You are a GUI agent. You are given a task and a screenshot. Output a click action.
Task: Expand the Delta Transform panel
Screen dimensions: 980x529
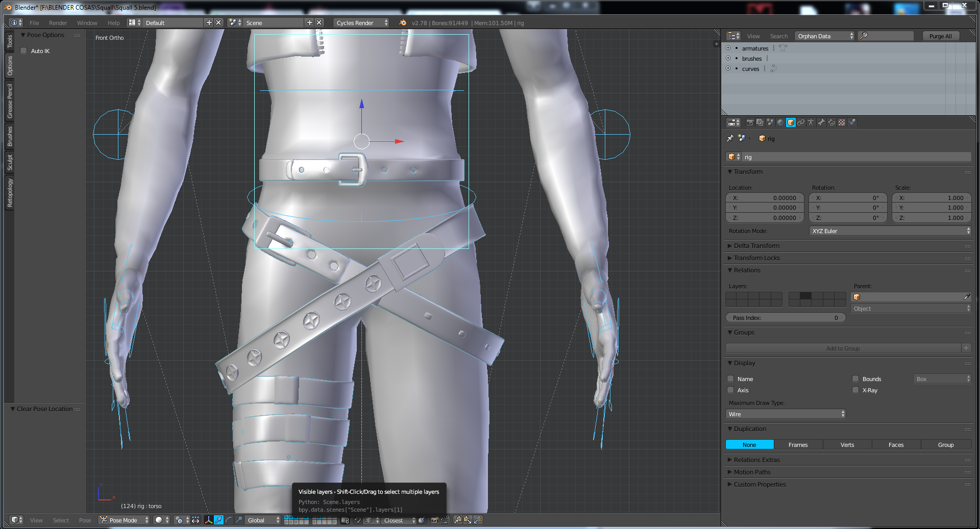(x=756, y=245)
